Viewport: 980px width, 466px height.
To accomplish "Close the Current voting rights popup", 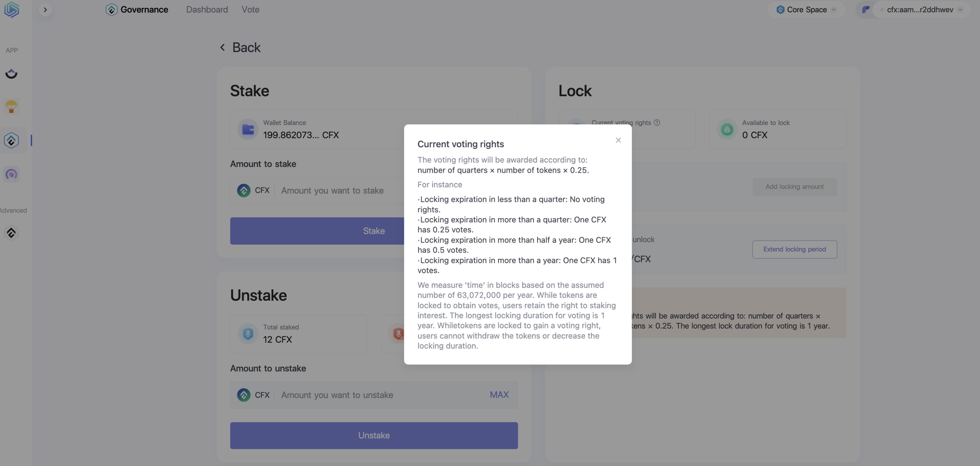I will tap(618, 140).
